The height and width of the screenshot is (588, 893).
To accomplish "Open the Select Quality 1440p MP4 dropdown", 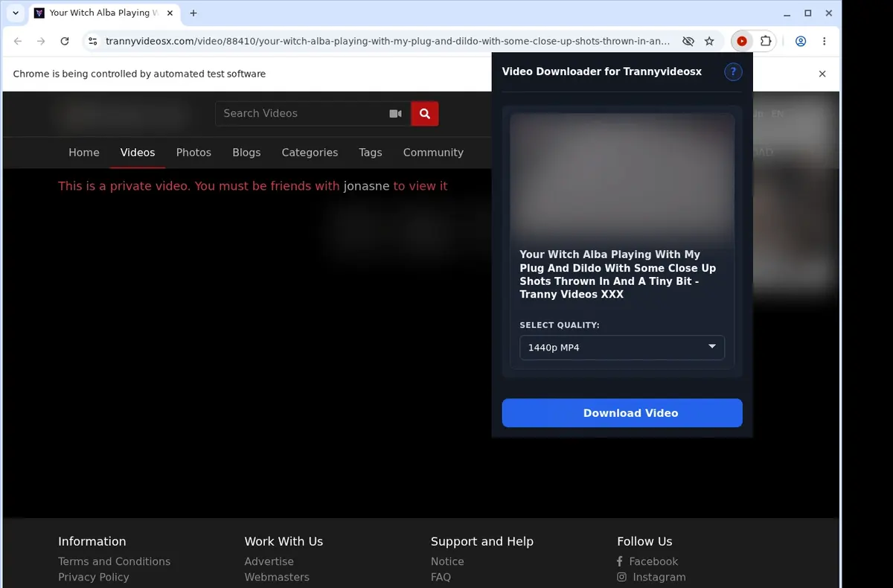I will (x=622, y=348).
